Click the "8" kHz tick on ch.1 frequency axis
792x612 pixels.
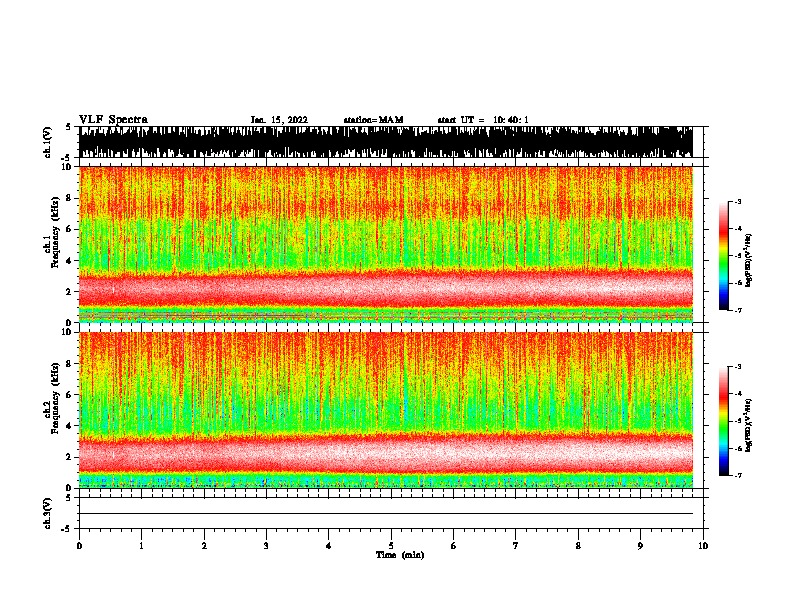coord(70,198)
